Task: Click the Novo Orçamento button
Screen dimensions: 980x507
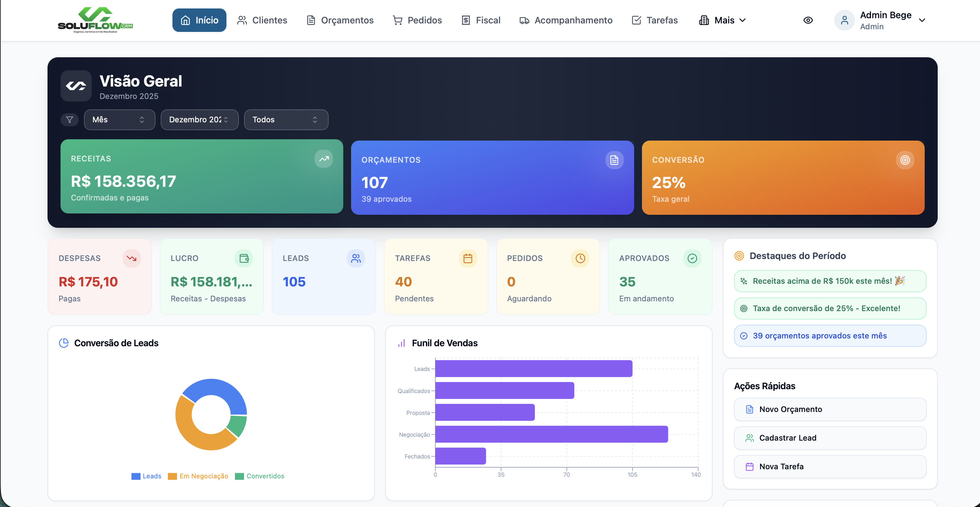Action: 830,409
